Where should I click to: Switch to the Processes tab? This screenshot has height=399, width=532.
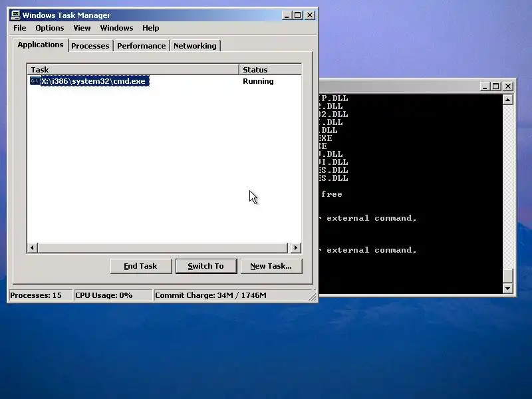[x=90, y=46]
